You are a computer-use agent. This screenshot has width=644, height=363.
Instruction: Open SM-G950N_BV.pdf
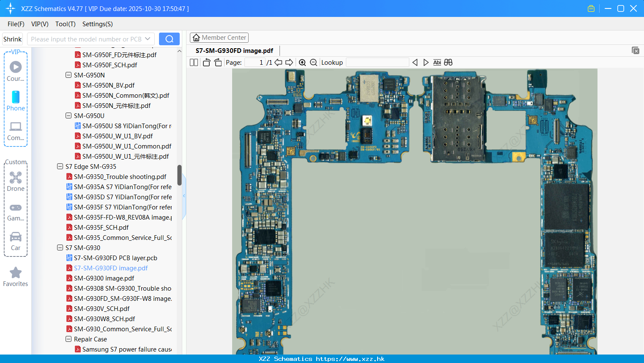108,85
